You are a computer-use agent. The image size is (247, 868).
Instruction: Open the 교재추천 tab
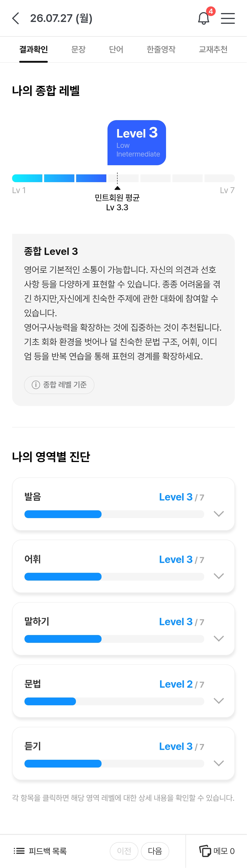click(x=213, y=49)
